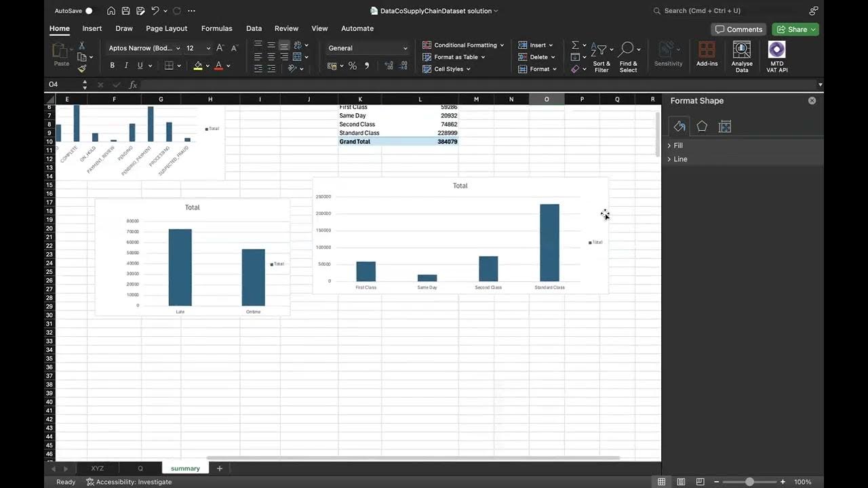868x488 pixels.
Task: Decrease decimal places icon
Action: (x=403, y=66)
